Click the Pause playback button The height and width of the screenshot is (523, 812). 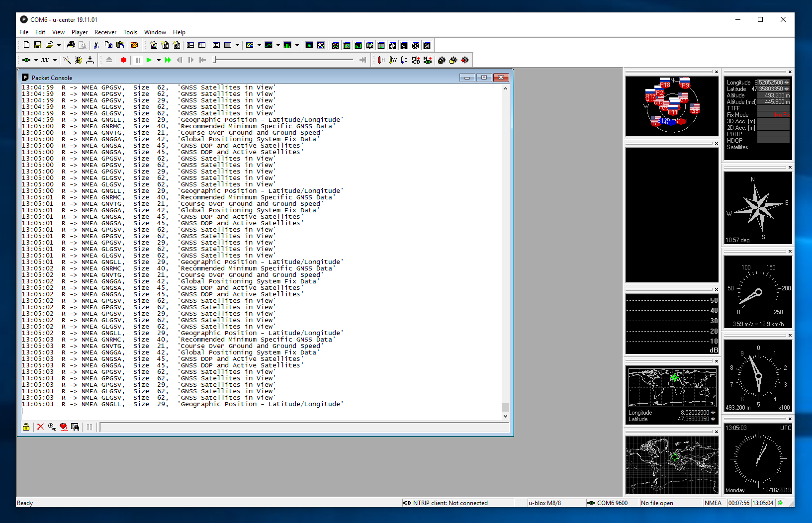tap(138, 60)
